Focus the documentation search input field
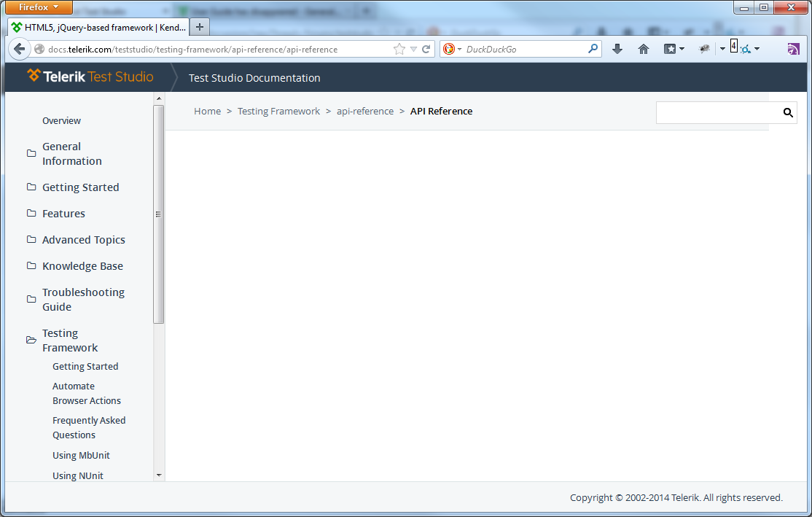Viewport: 812px width, 517px height. (719, 112)
